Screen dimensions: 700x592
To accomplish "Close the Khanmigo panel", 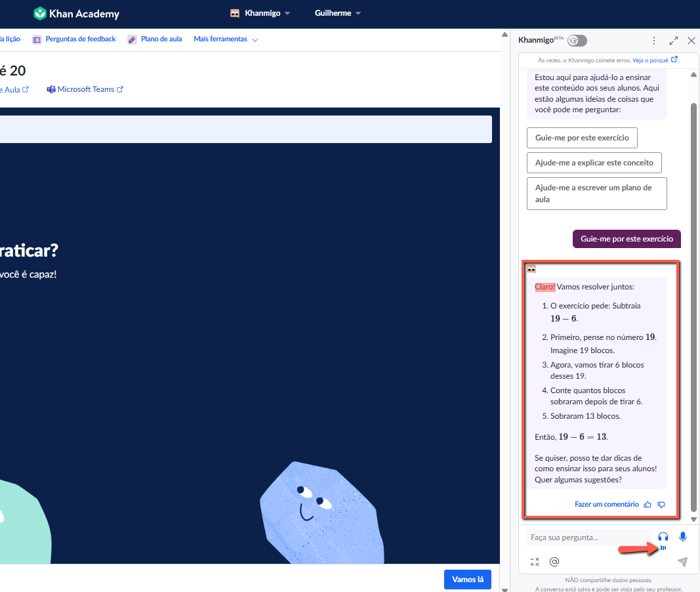I will (x=691, y=41).
